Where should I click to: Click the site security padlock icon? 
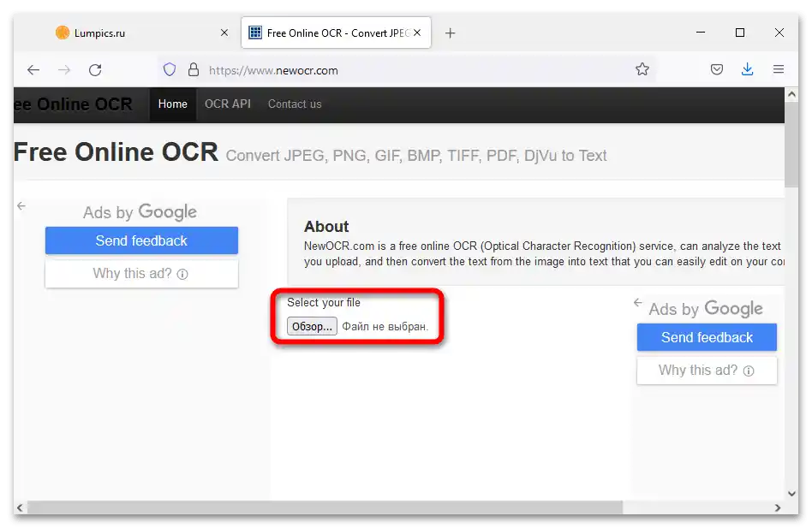coord(194,70)
